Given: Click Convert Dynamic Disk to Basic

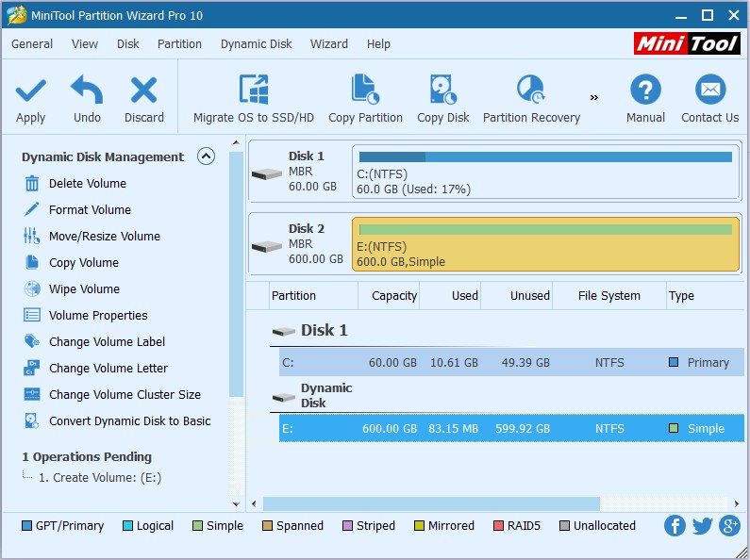Looking at the screenshot, I should coord(129,421).
